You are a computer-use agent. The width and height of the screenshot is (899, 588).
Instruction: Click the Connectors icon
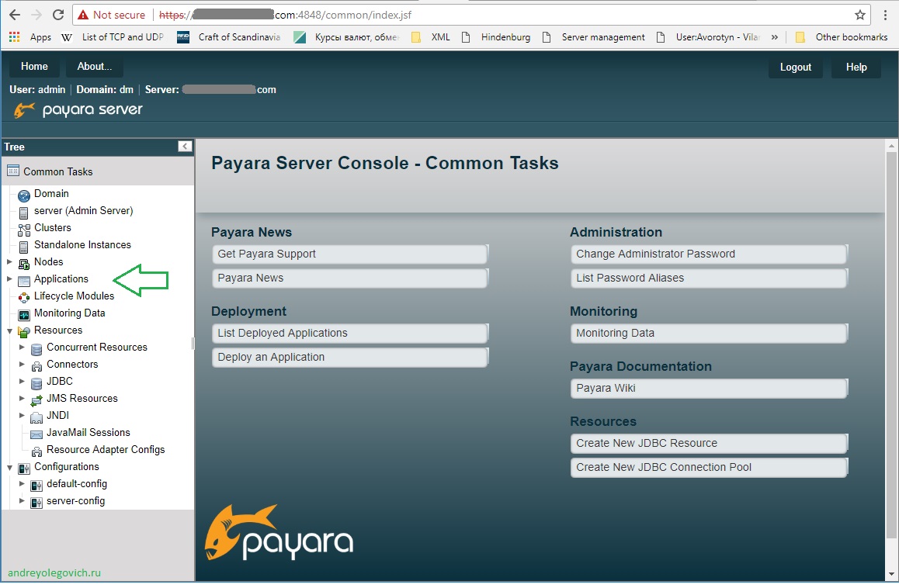click(36, 367)
